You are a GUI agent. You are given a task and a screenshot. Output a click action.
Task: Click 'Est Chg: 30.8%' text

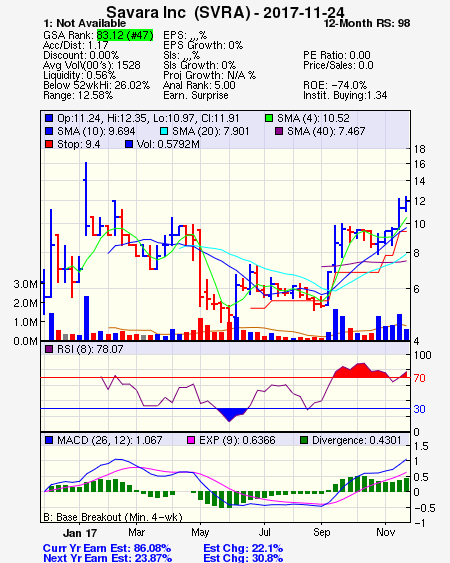tap(243, 558)
